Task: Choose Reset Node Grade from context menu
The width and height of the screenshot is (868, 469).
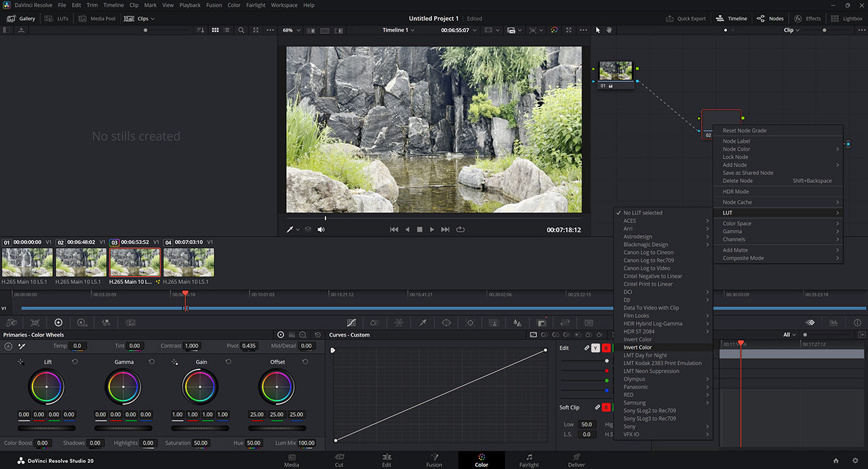Action: 745,131
